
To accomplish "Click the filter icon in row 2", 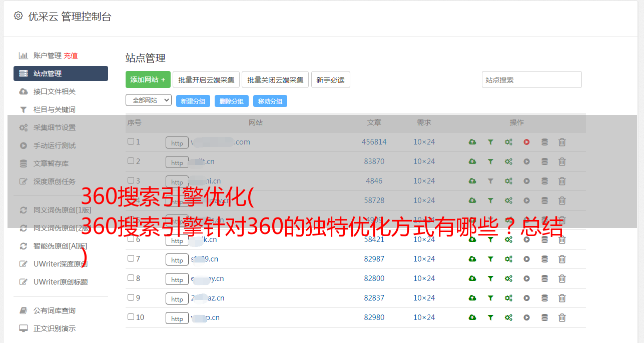I will (x=490, y=161).
